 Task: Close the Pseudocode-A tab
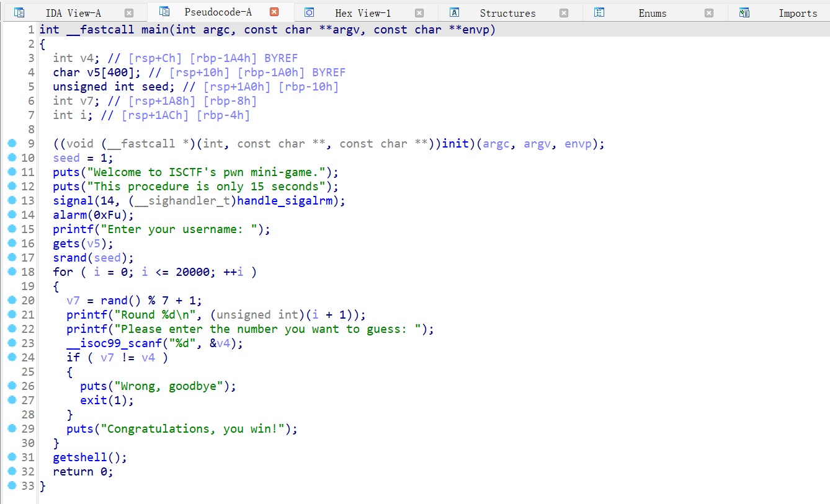click(x=274, y=12)
